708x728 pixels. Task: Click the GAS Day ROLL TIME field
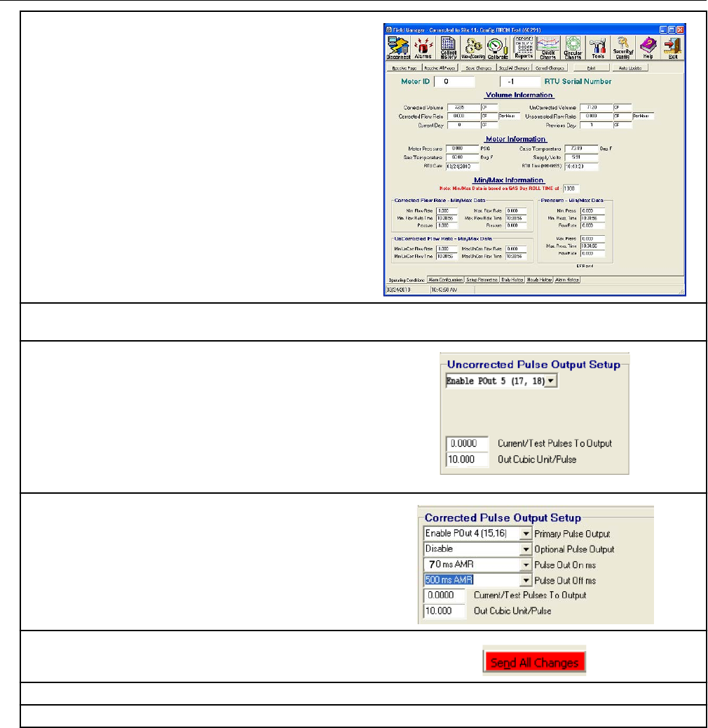coord(571,189)
